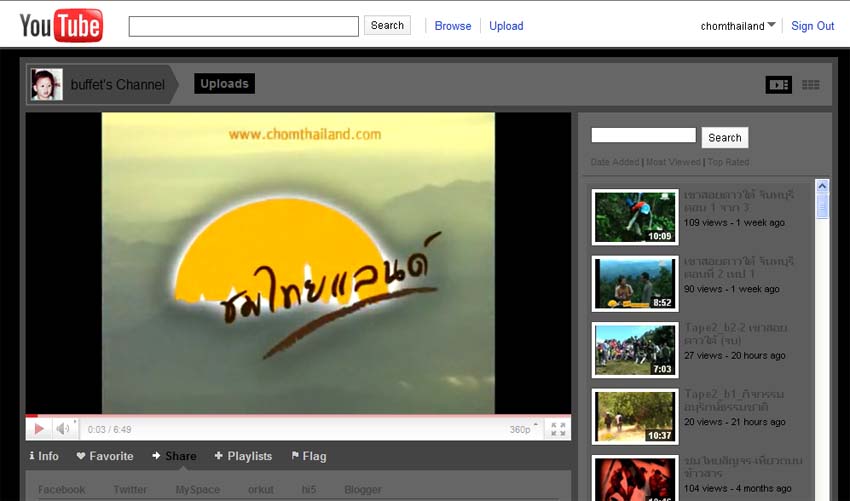
Task: Click the playlist scrollbar thumb
Action: tap(822, 206)
